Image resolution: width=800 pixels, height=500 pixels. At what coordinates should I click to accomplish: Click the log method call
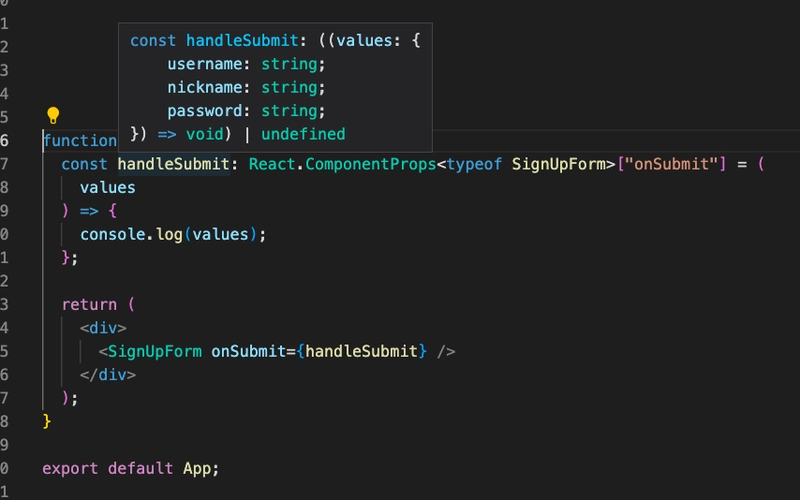(169, 235)
